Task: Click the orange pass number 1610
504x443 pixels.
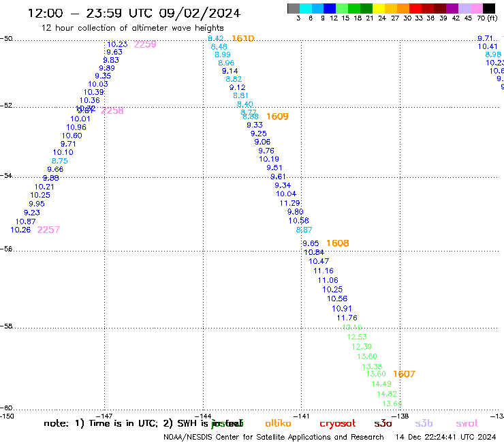Action: point(243,39)
